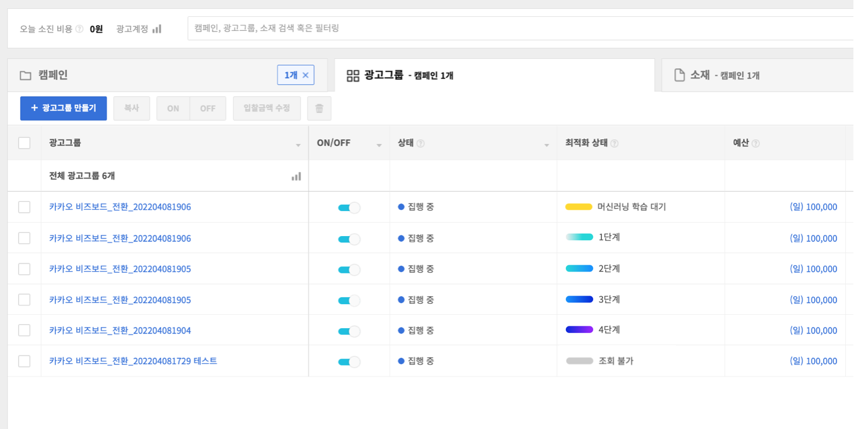Toggle the switch in the 조회 불가 row

coord(349,362)
